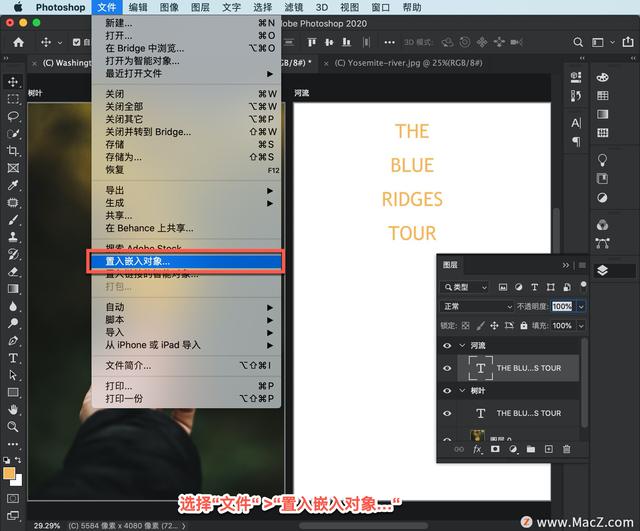
Task: Open the 编辑 menu
Action: 138,7
